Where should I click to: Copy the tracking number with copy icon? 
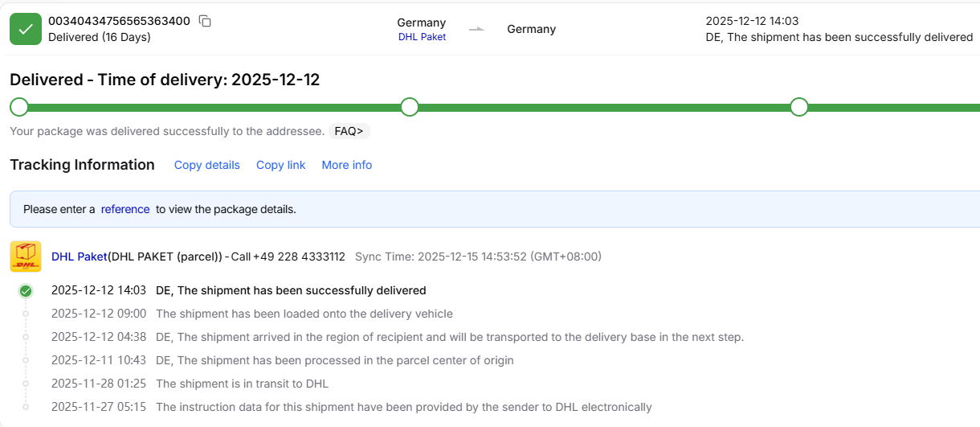205,21
